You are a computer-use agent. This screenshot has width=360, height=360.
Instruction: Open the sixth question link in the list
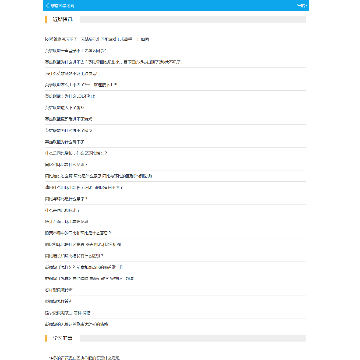point(70,96)
